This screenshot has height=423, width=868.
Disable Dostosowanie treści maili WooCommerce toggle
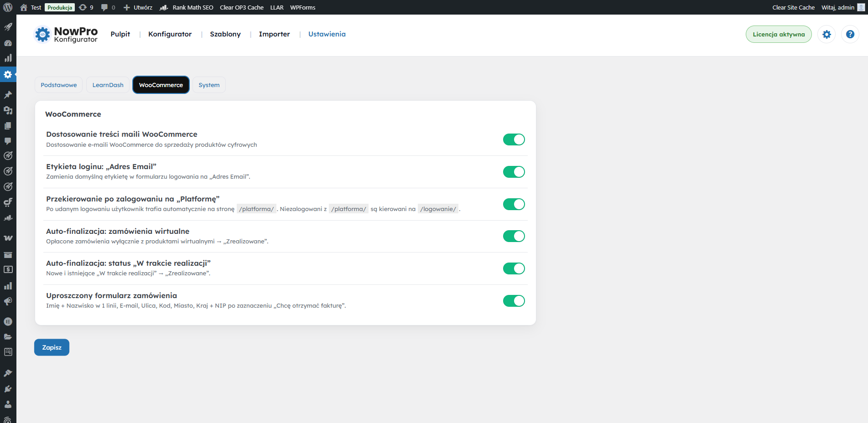click(514, 139)
